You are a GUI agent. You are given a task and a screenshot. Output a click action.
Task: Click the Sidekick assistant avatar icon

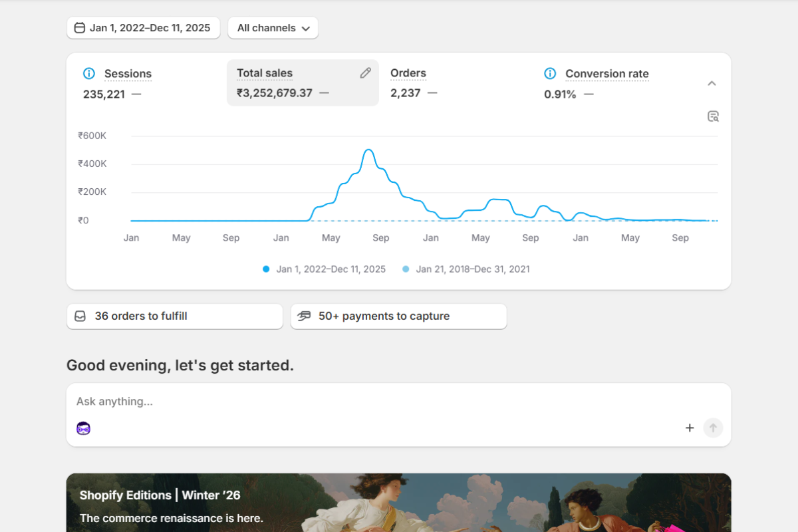pos(83,428)
